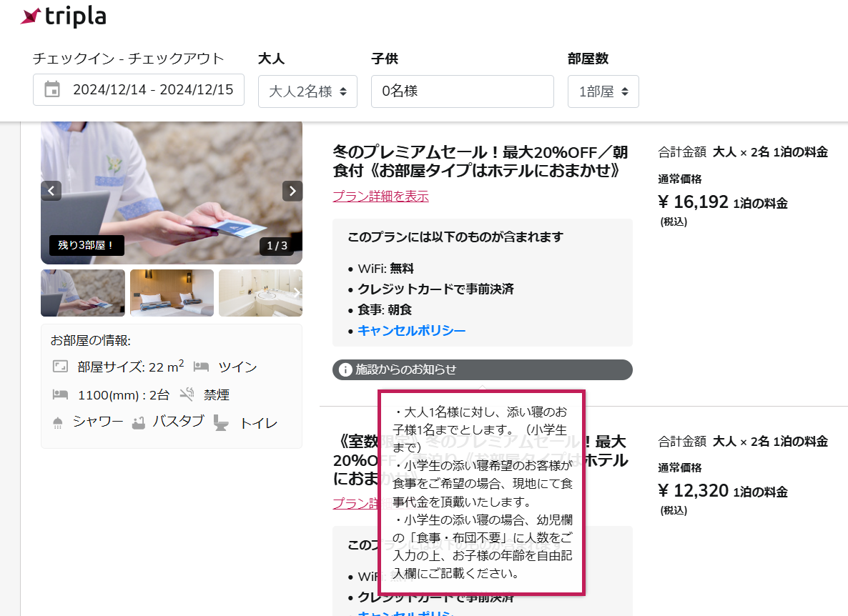Screen dimensions: 848x616
Task: Open calendar icon in date field
Action: tap(52, 89)
